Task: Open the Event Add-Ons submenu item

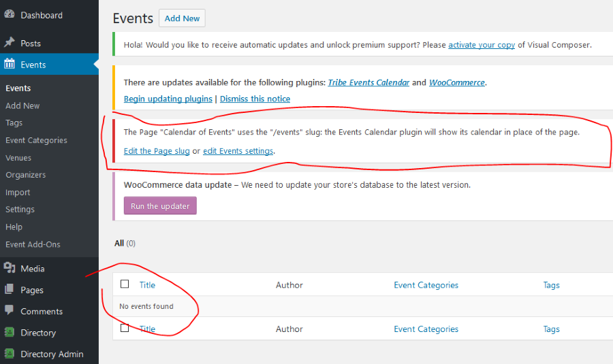Action: tap(33, 244)
